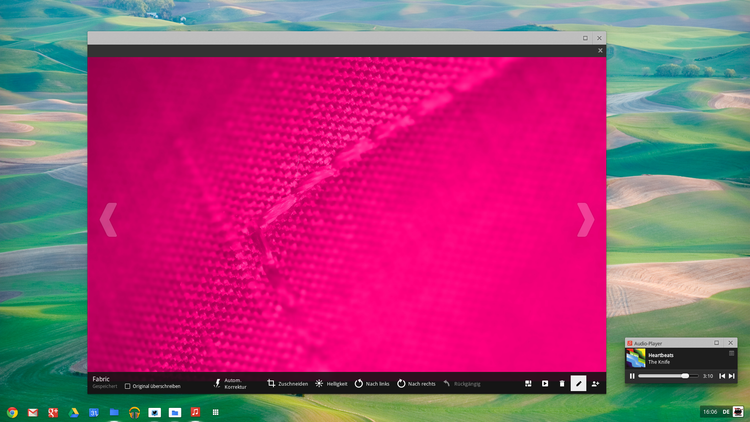The height and width of the screenshot is (422, 750).
Task: Click the share icon in gallery toolbar
Action: click(x=596, y=383)
